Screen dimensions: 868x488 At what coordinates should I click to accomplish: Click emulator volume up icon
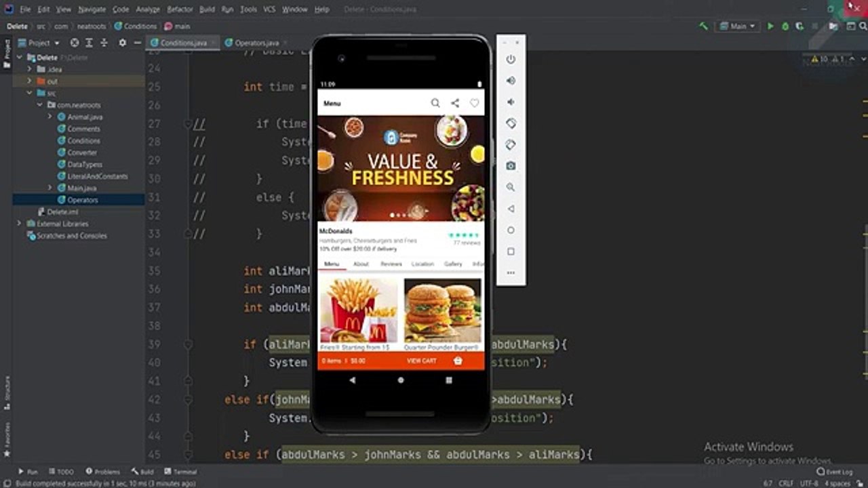click(511, 81)
